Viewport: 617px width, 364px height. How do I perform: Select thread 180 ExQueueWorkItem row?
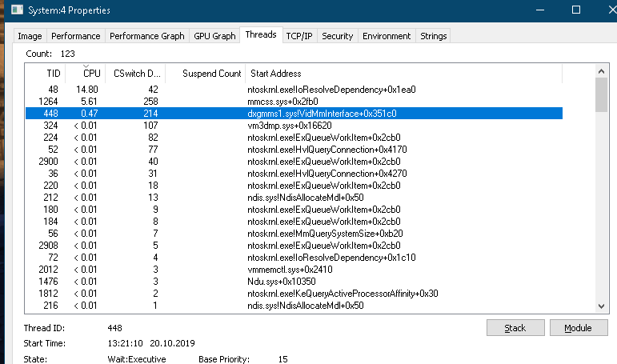tap(294, 210)
